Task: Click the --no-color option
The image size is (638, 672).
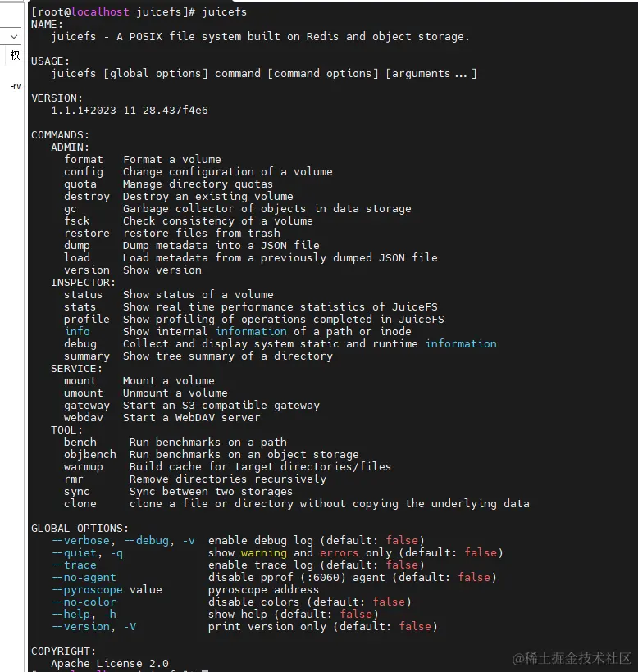Action: 84,602
